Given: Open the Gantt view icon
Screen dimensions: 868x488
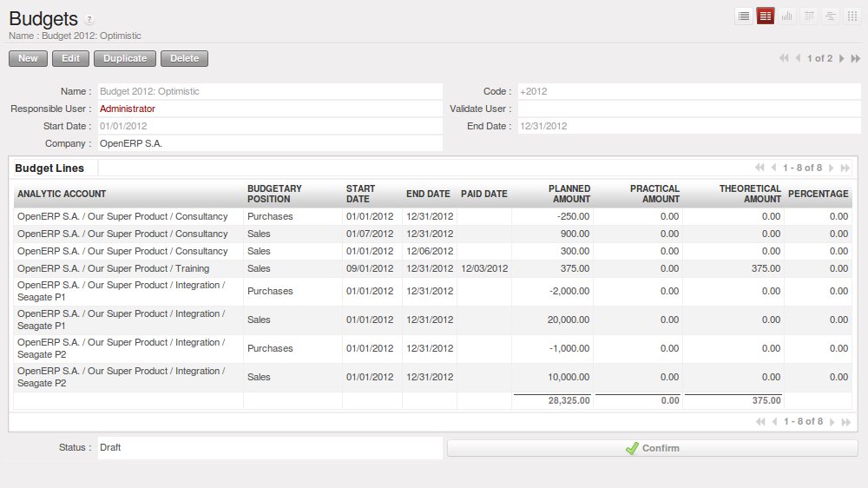Looking at the screenshot, I should [831, 16].
